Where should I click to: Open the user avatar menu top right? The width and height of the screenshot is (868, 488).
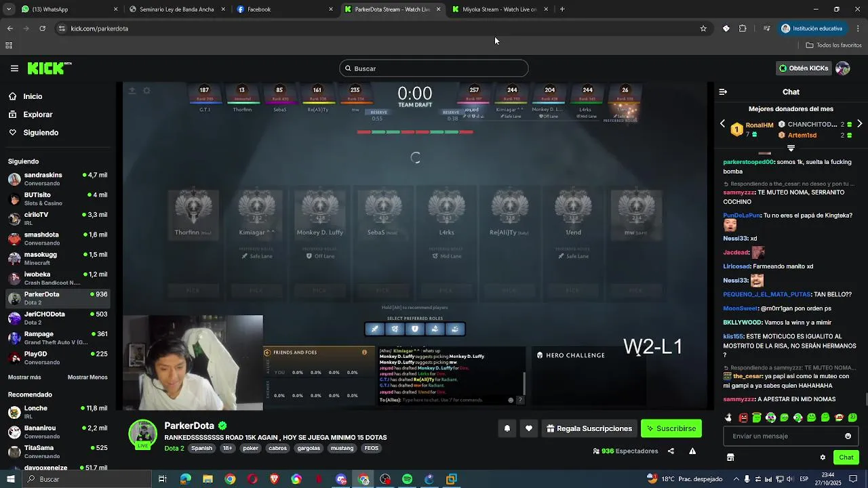(843, 68)
